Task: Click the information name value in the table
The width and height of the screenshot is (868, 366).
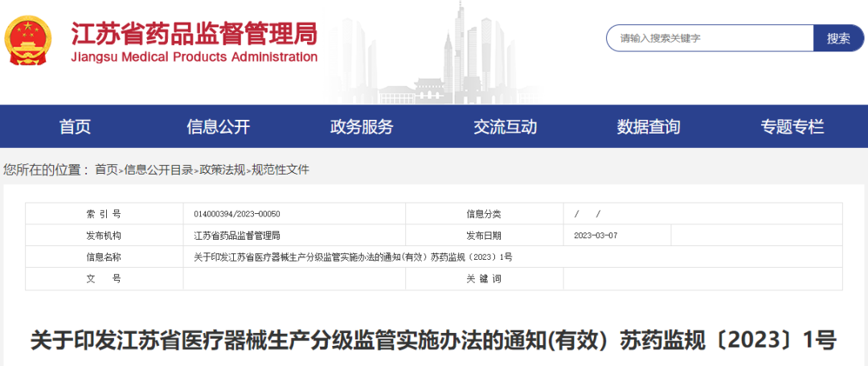Action: coord(353,257)
